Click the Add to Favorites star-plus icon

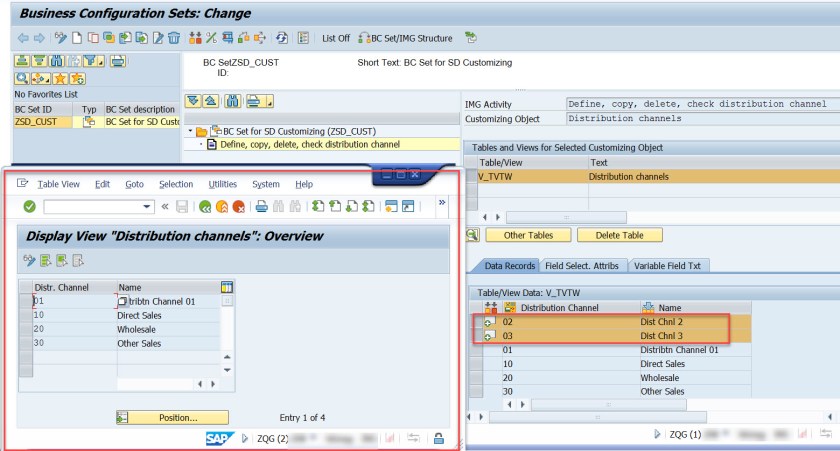[77, 79]
